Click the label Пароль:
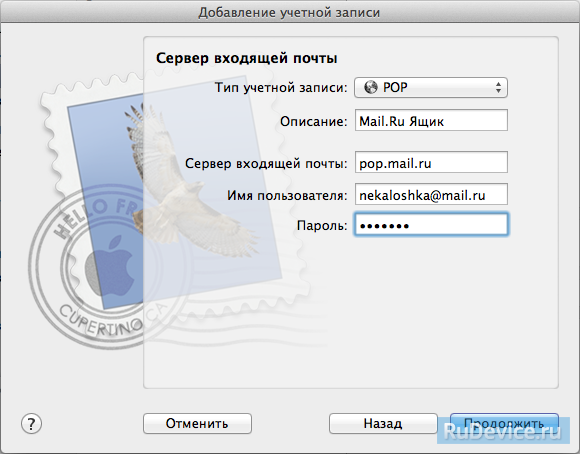Image resolution: width=580 pixels, height=454 pixels. [322, 225]
